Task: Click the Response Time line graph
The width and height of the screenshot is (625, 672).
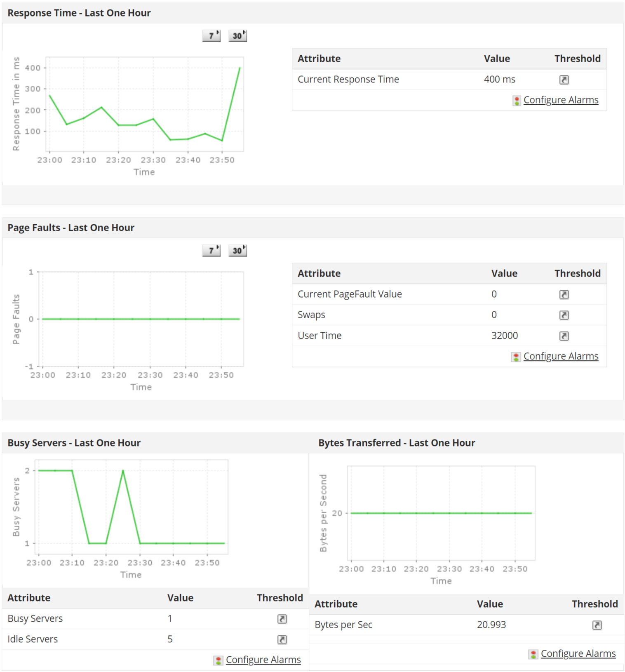Action: pos(144,104)
